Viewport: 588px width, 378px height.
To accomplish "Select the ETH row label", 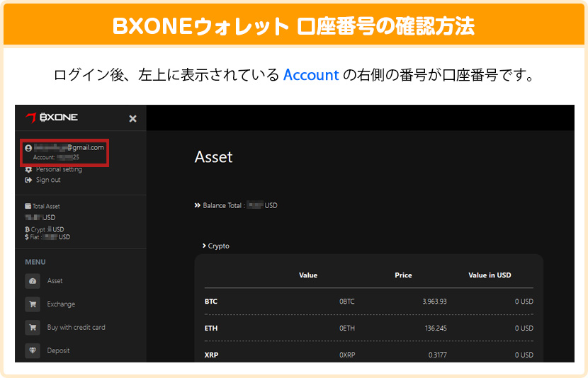I will pyautogui.click(x=210, y=328).
